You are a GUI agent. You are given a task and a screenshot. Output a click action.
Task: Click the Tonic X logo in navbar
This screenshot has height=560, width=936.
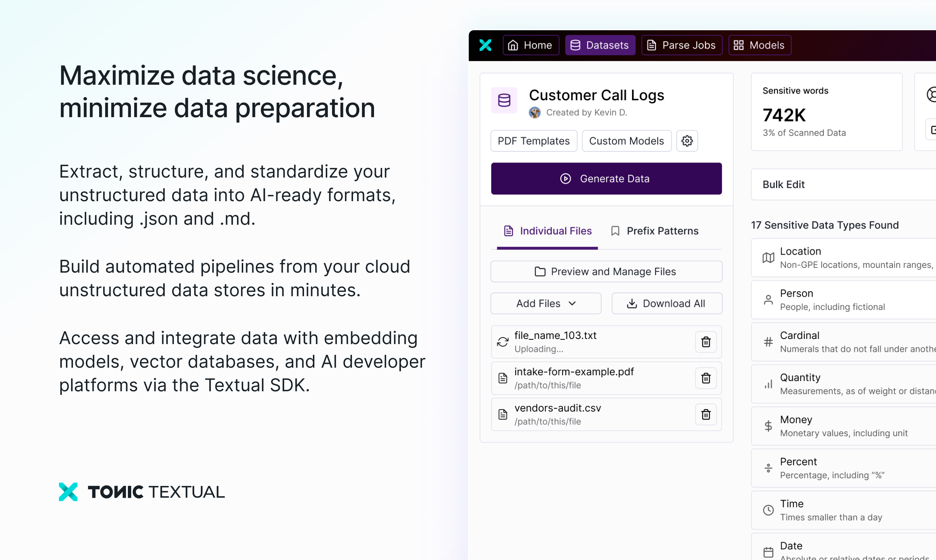[485, 45]
